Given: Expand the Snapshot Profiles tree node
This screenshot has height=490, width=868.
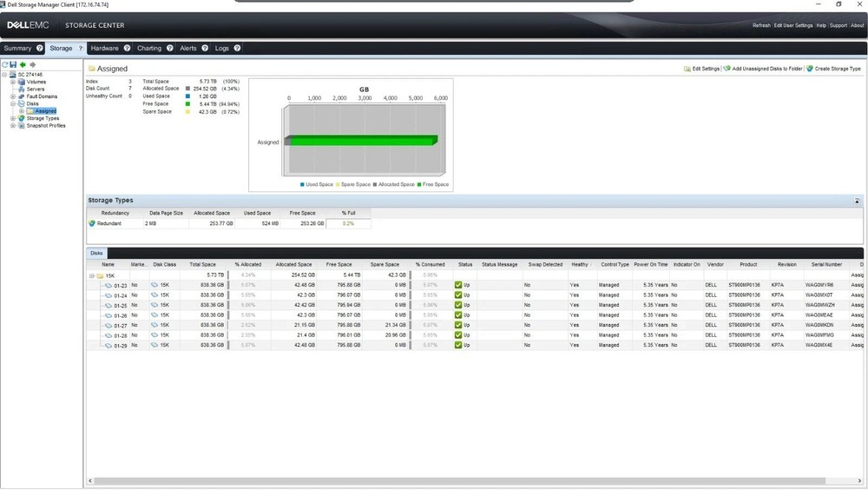Looking at the screenshot, I should coord(13,126).
